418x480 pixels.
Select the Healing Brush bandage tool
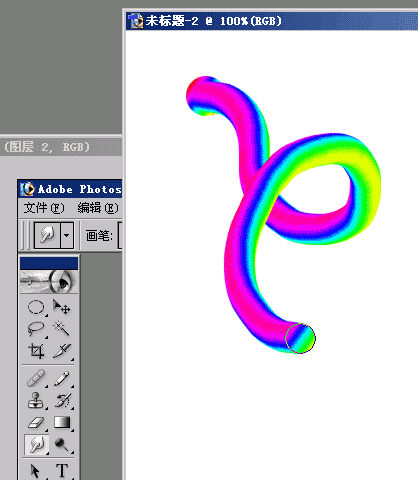[x=36, y=379]
